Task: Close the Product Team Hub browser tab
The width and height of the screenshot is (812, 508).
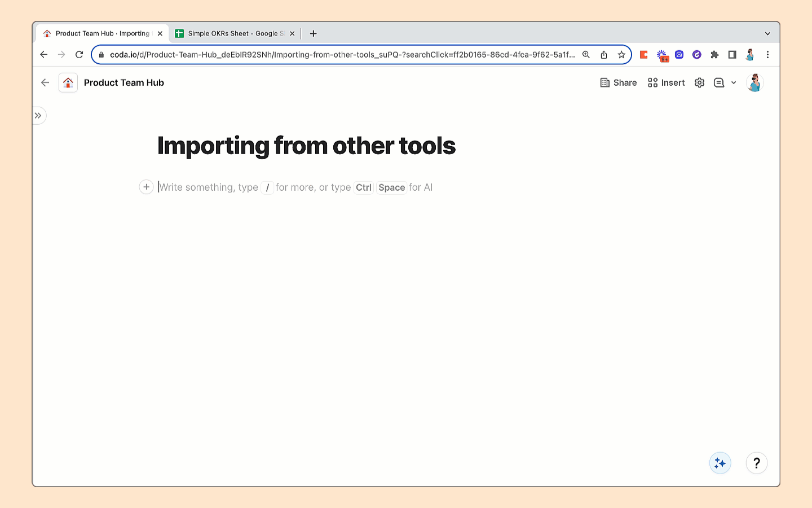Action: [160, 34]
